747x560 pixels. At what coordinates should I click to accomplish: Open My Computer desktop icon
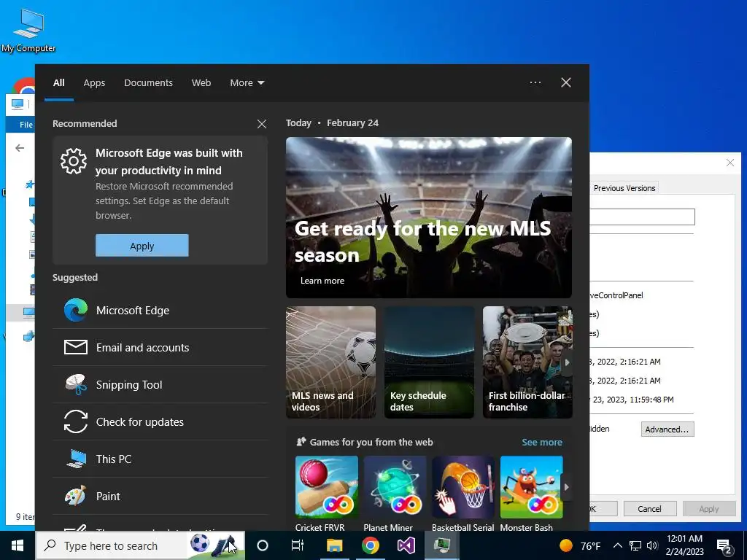pos(28,30)
